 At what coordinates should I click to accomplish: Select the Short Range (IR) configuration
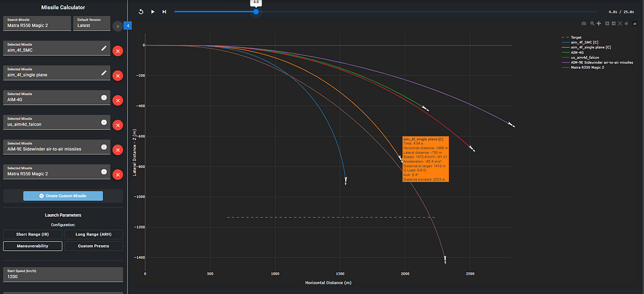(x=33, y=235)
